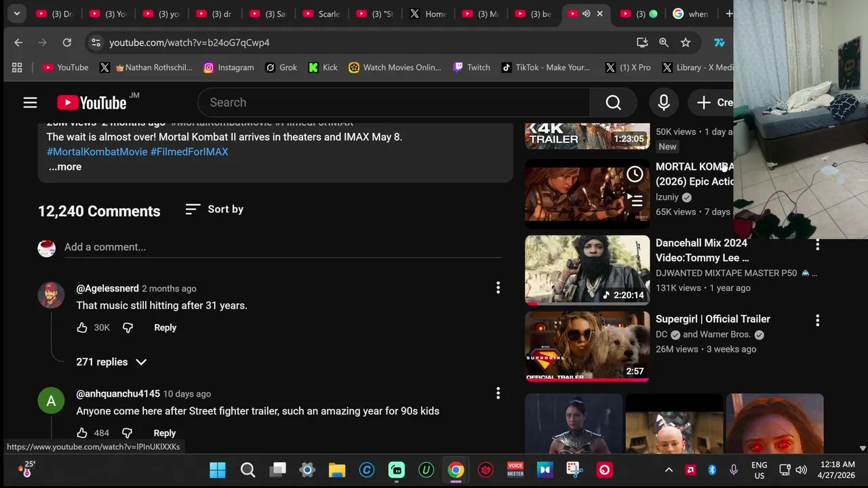Viewport: 868px width, 488px height.
Task: Click the magnifier search button beside search box
Action: pyautogui.click(x=613, y=102)
